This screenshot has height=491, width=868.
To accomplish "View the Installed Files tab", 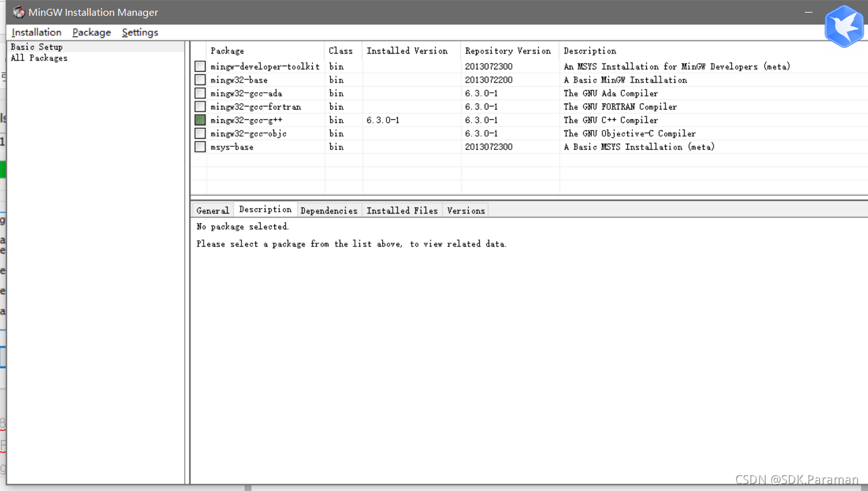I will tap(402, 211).
